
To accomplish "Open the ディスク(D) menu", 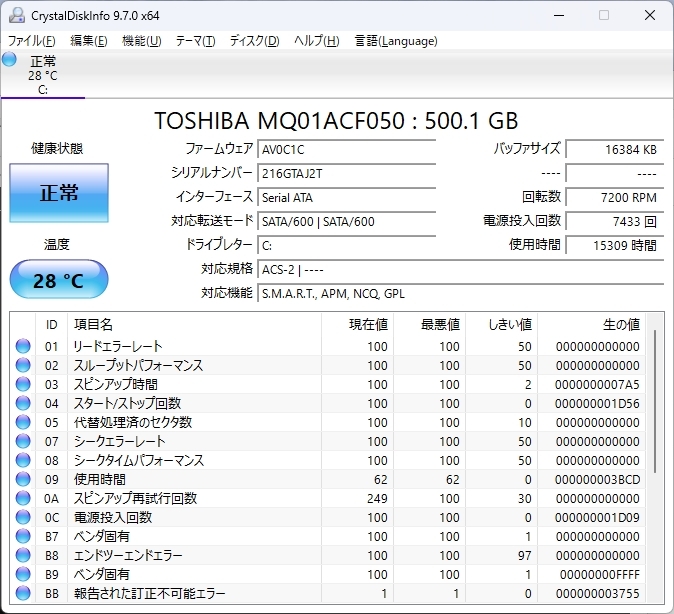I will point(254,41).
